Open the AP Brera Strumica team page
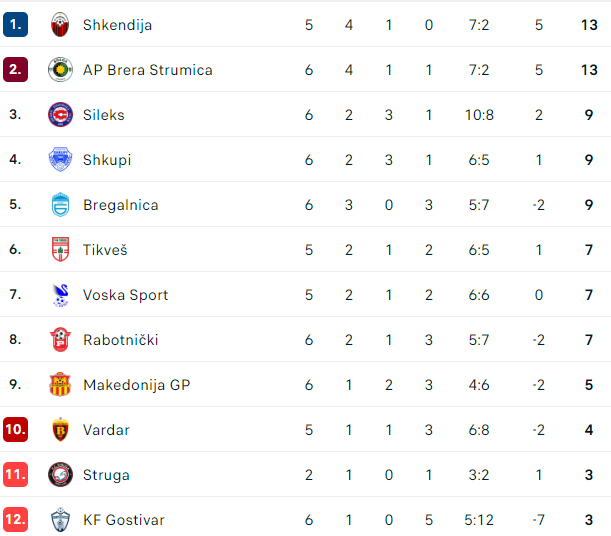Viewport: 611px width, 536px height. (148, 70)
